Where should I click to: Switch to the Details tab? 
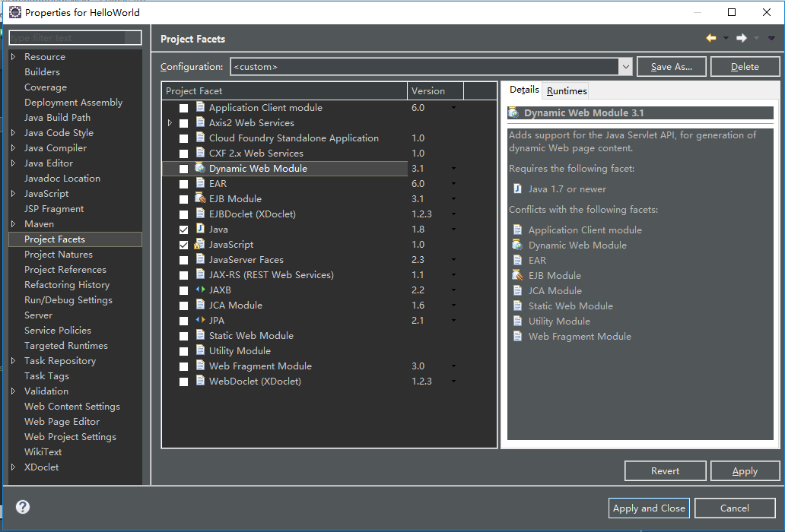click(x=523, y=90)
